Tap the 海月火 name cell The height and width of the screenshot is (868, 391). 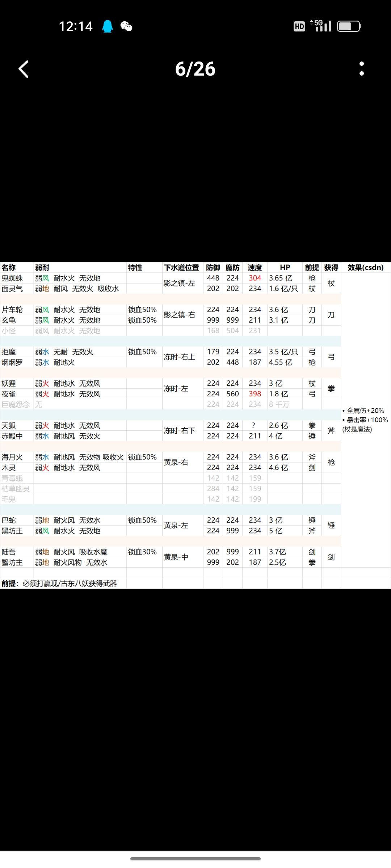(12, 457)
